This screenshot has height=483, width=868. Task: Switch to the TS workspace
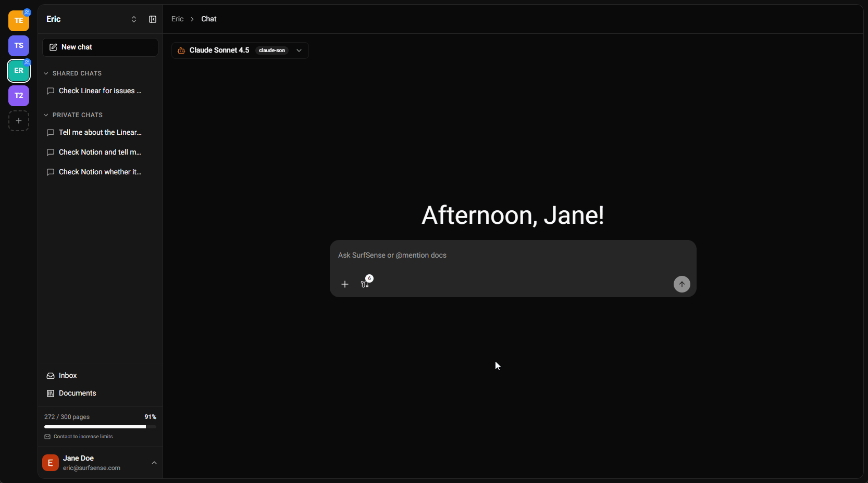[x=19, y=46]
